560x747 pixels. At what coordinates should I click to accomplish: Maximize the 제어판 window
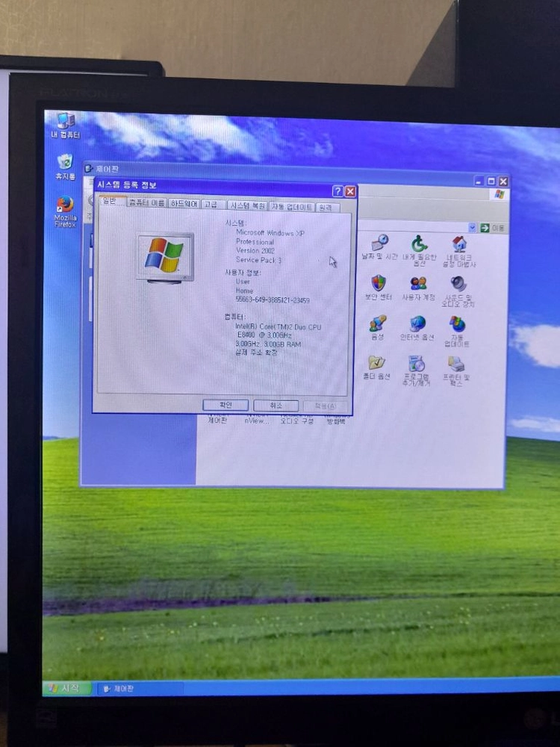tap(491, 181)
